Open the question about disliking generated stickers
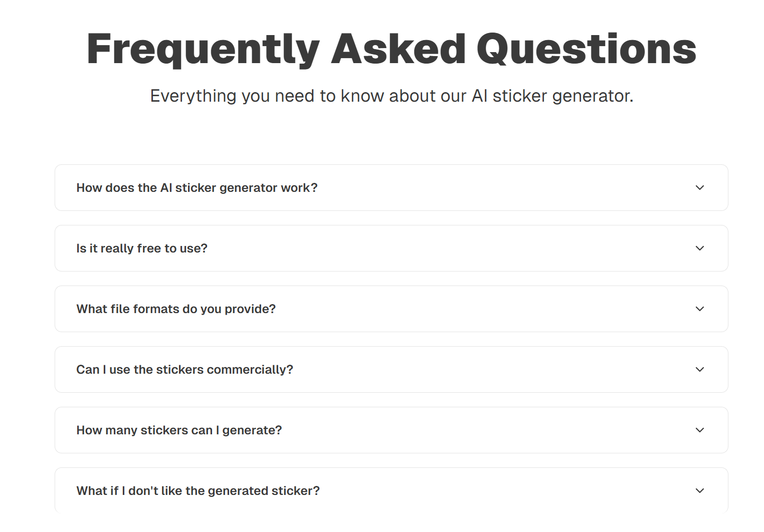The image size is (764, 532). coord(198,491)
